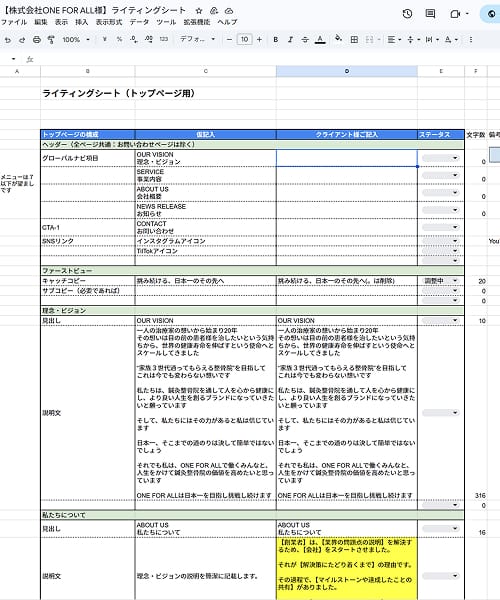Open status dropdown for CONTACT row
Image resolution: width=500 pixels, height=600 pixels.
[x=440, y=227]
